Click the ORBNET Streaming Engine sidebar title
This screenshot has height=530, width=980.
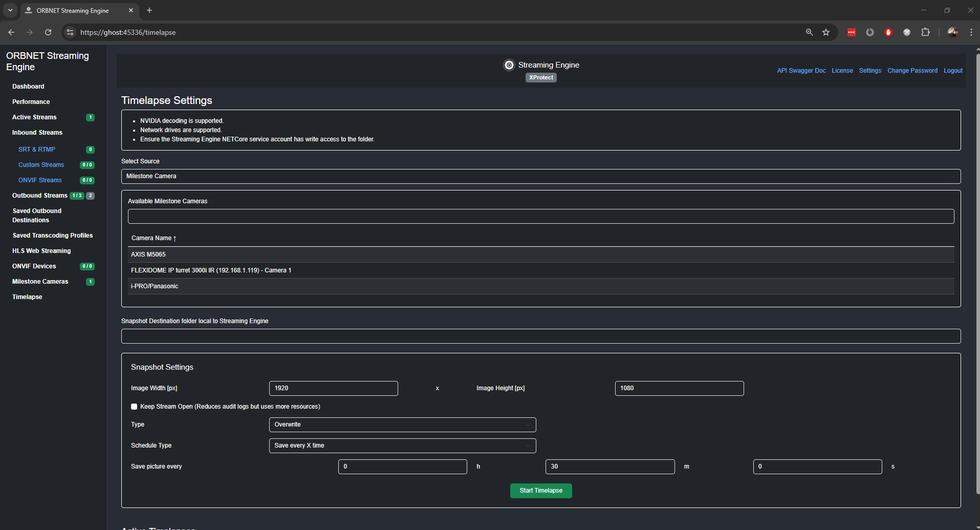pyautogui.click(x=48, y=61)
